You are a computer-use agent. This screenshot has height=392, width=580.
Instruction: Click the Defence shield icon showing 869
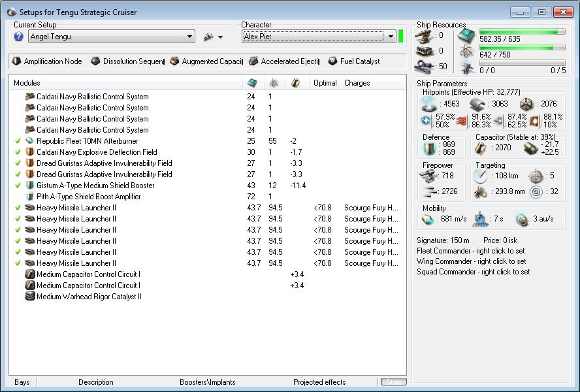click(x=430, y=148)
